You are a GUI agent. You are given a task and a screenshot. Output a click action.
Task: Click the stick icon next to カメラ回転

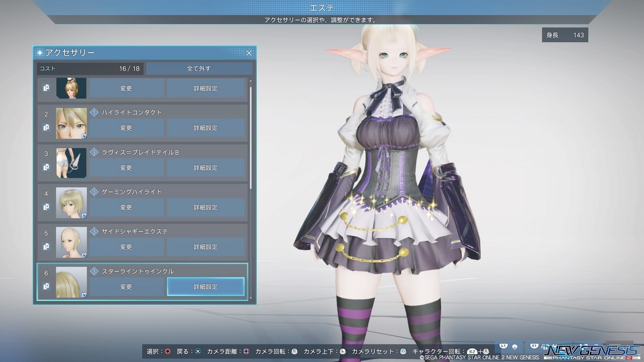tap(294, 352)
